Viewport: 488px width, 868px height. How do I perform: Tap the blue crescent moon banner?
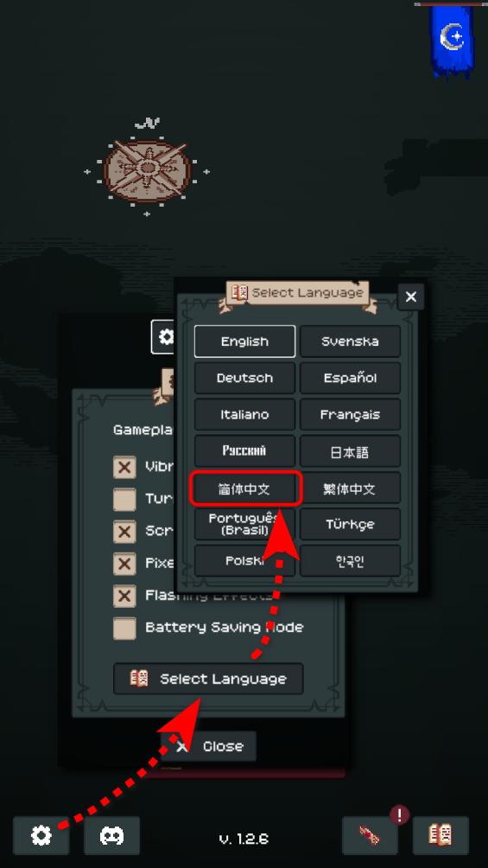(x=452, y=40)
